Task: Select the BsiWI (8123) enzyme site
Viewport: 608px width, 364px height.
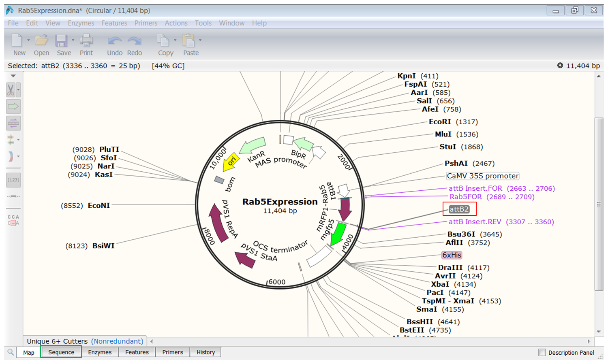Action: point(90,246)
